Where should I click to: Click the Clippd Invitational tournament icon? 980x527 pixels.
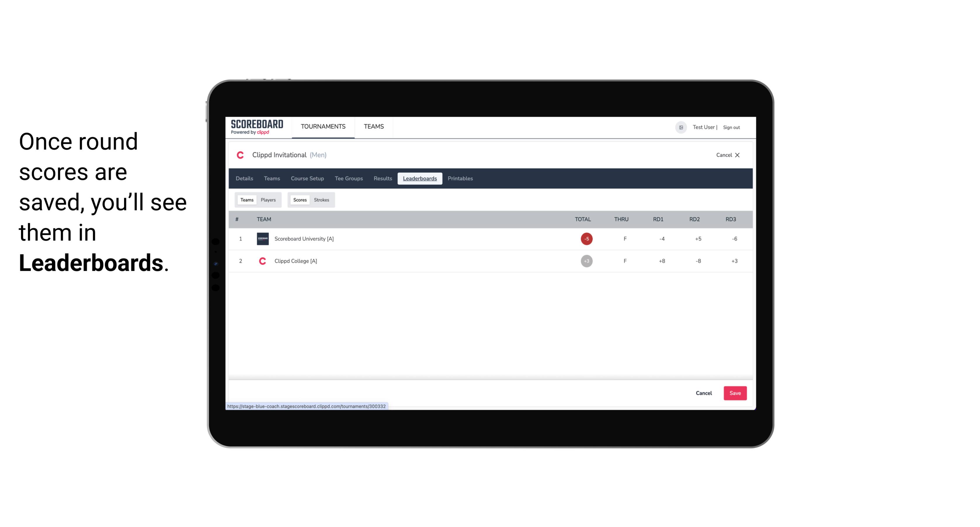tap(241, 155)
